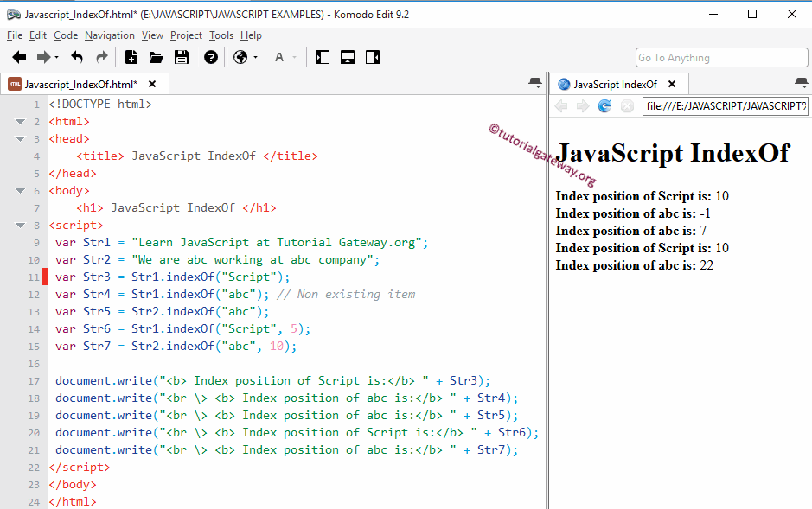Save the document with the Save icon
This screenshot has width=812, height=509.
[x=182, y=57]
